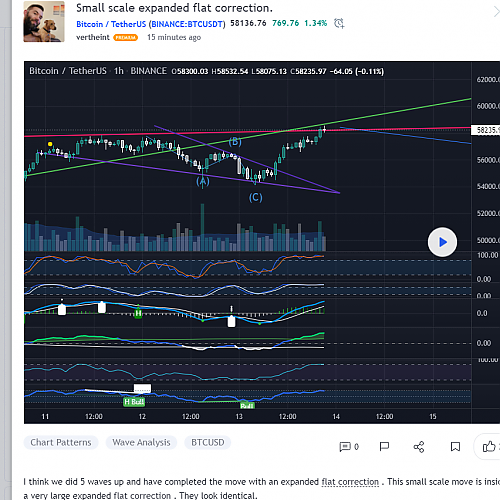The height and width of the screenshot is (500, 500).
Task: Click the green H marker on indicator
Action: (138, 313)
